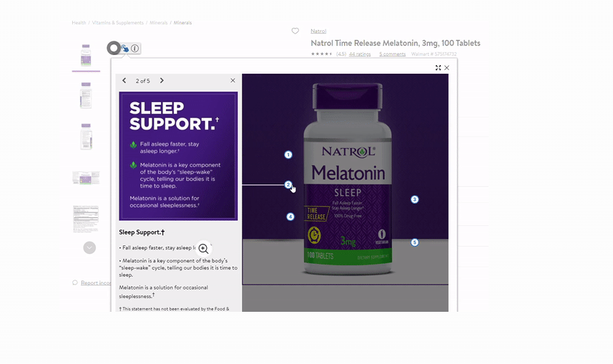Go to the previous slide arrow

124,81
